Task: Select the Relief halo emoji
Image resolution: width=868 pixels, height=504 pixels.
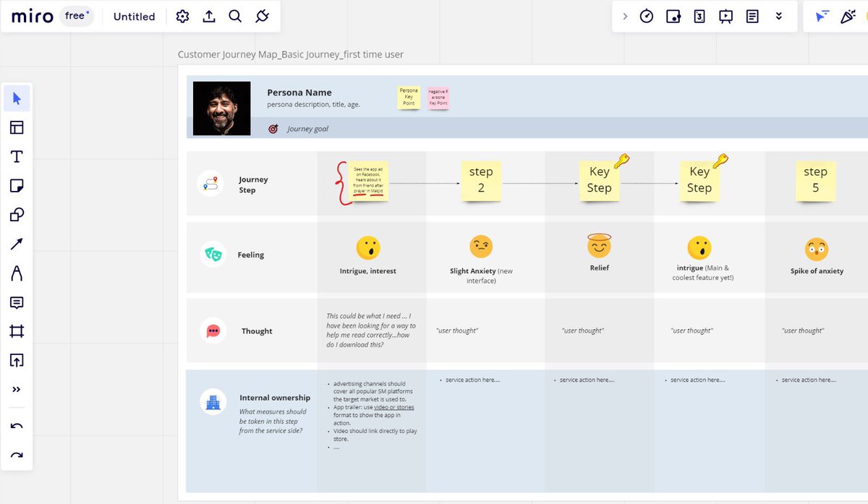Action: click(599, 246)
